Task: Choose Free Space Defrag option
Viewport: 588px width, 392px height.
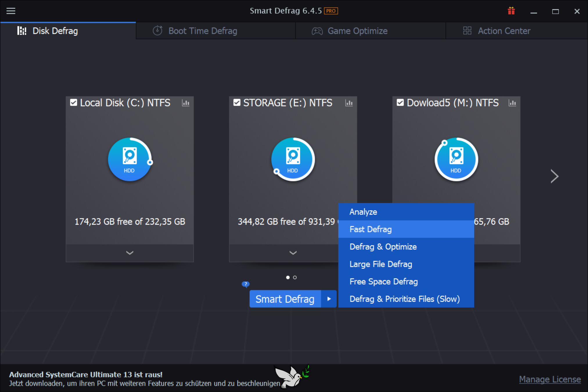Action: click(x=406, y=282)
